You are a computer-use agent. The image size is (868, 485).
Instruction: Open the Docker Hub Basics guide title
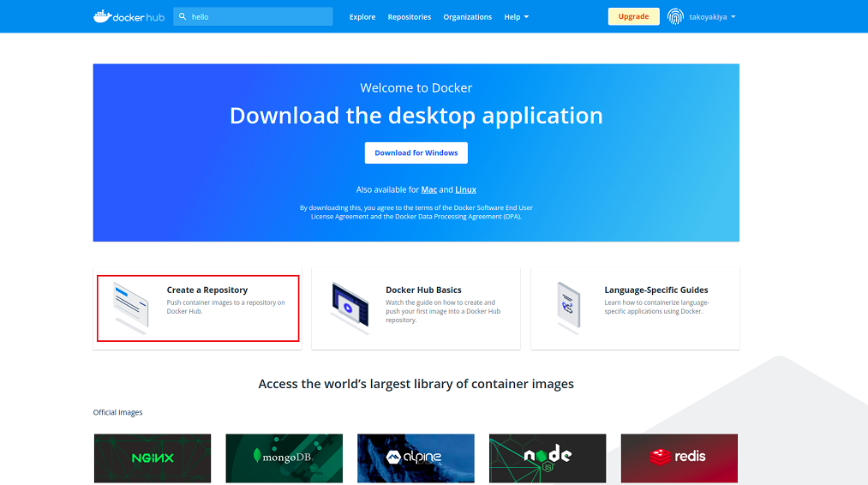(423, 290)
